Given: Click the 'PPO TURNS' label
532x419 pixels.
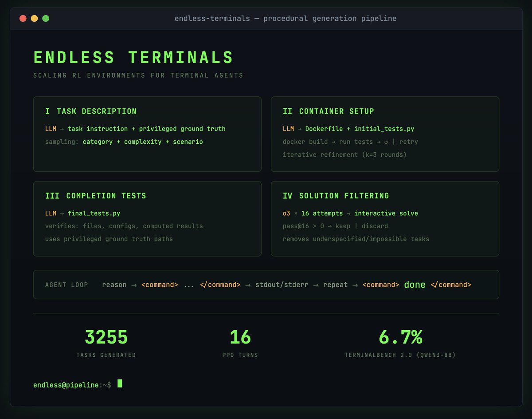Looking at the screenshot, I should tap(240, 355).
